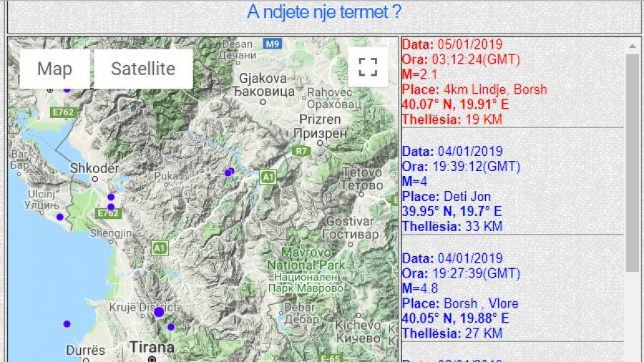Click the large earthquake marker near Krujë District

[159, 312]
